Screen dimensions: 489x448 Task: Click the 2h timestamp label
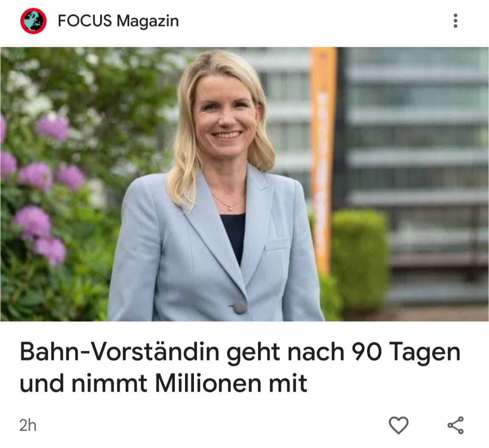(28, 425)
